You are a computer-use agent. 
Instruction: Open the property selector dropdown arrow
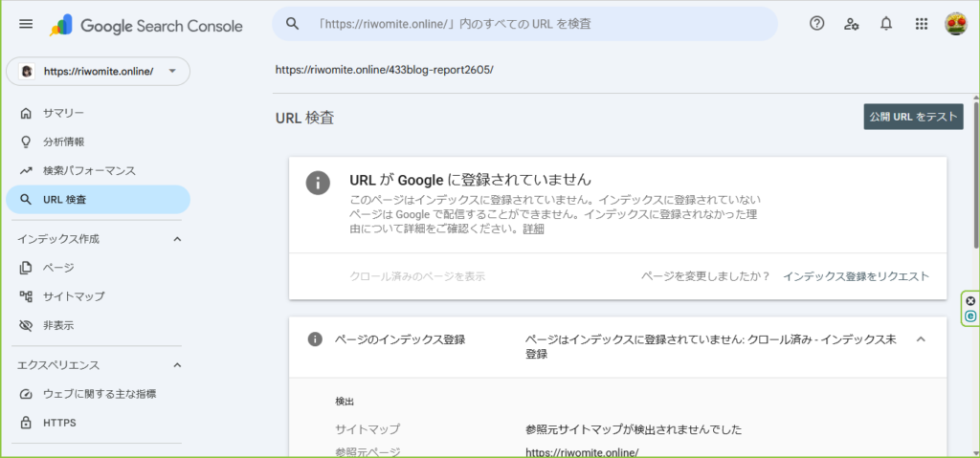[x=172, y=71]
